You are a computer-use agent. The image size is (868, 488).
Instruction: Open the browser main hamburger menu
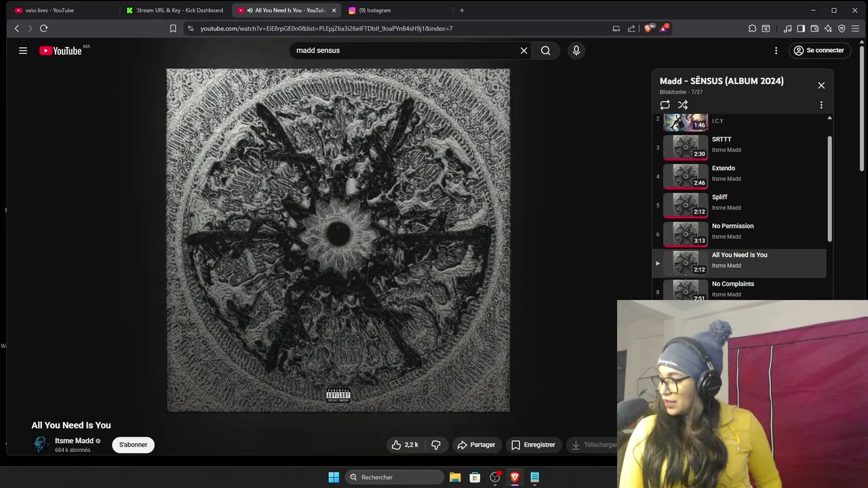point(855,28)
